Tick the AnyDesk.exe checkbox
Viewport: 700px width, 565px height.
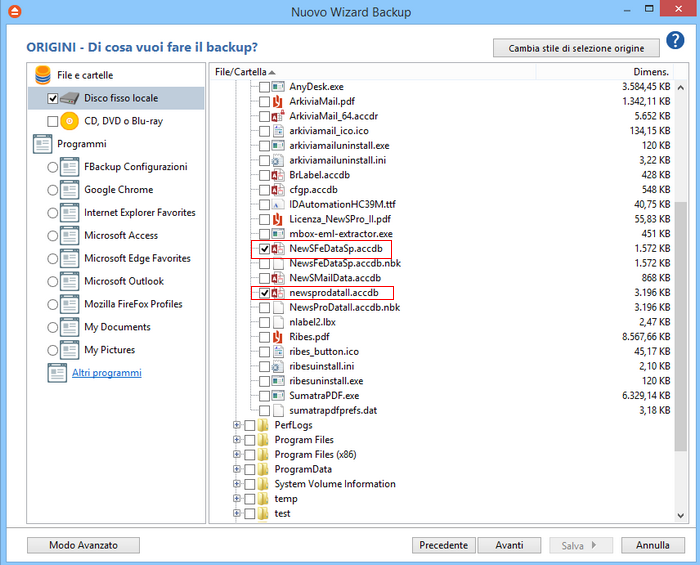click(265, 87)
